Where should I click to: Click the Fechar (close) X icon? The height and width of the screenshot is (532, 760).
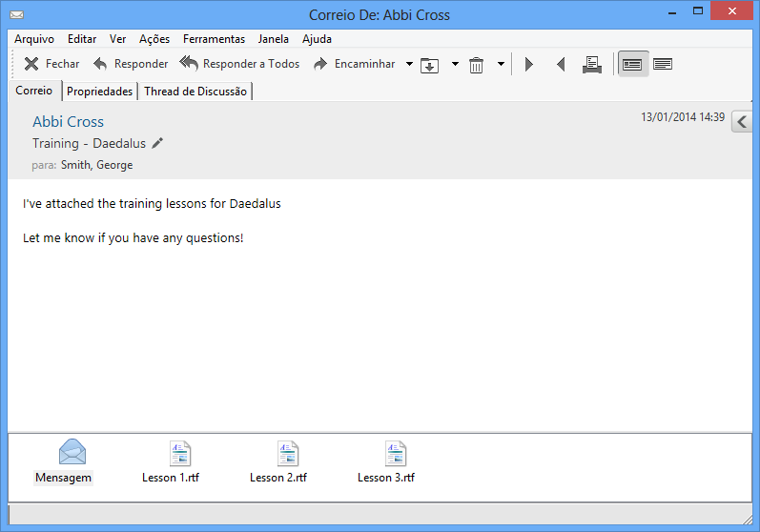[x=31, y=64]
